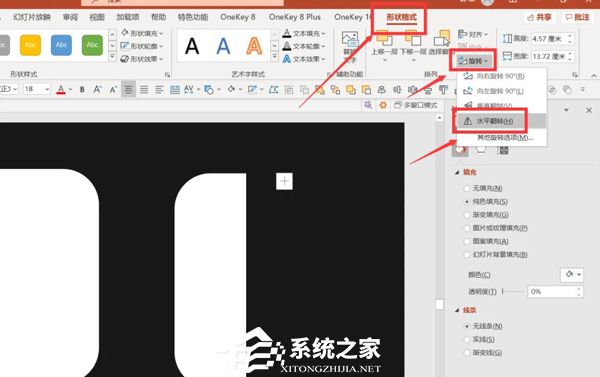Select 图片或纹理填充(P) radio button
Image resolution: width=600 pixels, height=377 pixels.
click(466, 228)
